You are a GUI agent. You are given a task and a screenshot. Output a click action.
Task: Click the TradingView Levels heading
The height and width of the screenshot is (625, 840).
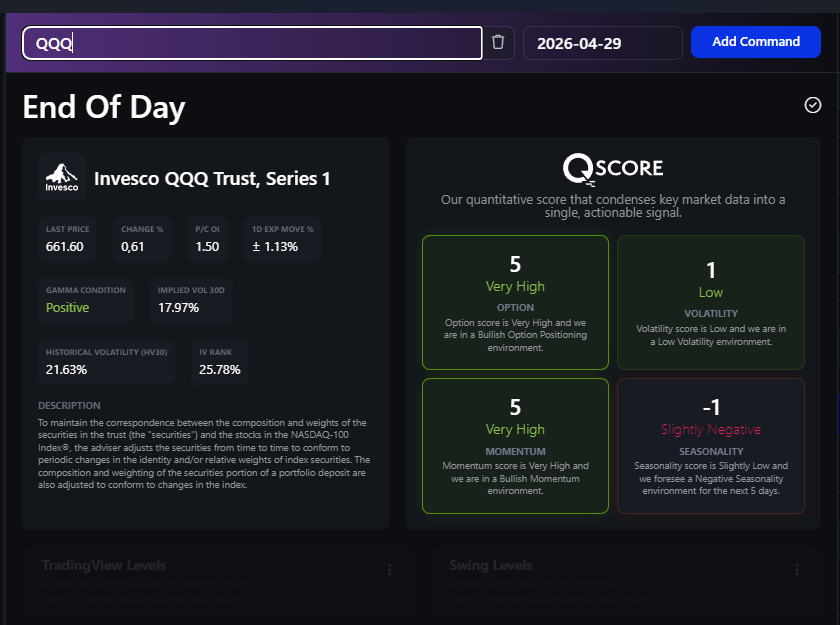point(104,566)
